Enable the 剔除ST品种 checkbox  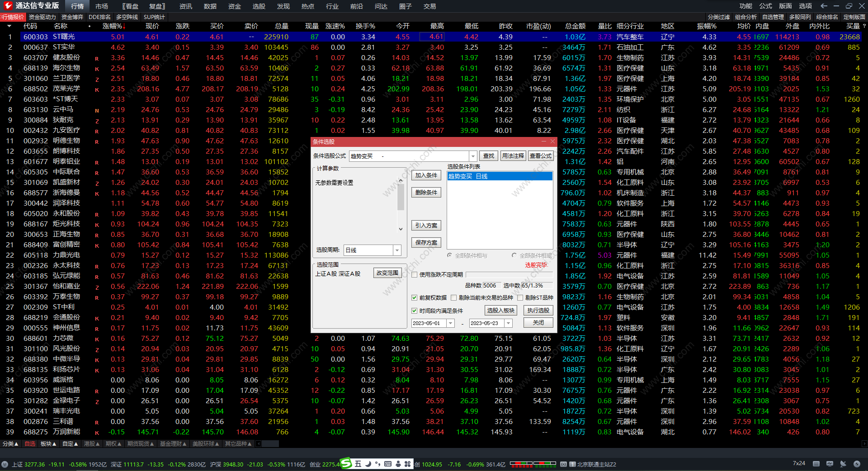[520, 297]
